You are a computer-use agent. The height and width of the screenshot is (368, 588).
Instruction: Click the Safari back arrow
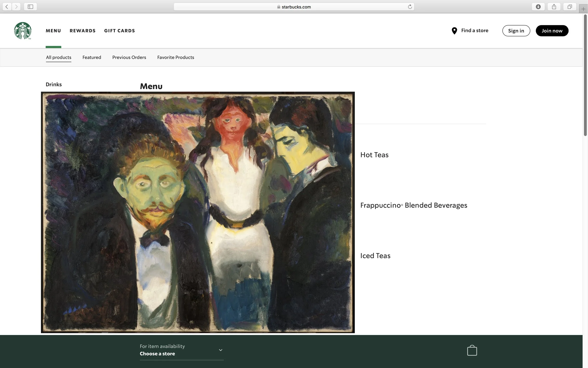point(7,7)
